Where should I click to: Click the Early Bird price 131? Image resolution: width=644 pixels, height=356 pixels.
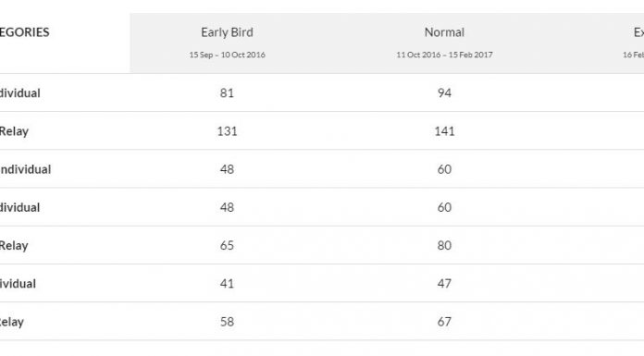[x=227, y=131]
